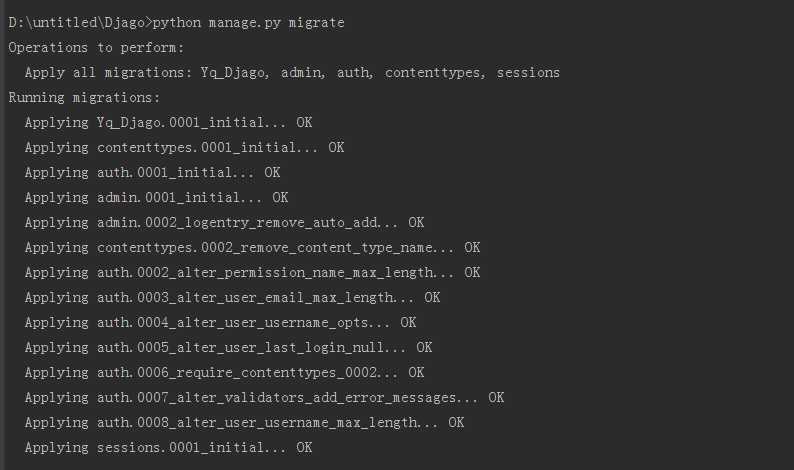Click the auth.0006_require_contenttypes_0002 line
This screenshot has width=794, height=470.
coord(224,372)
